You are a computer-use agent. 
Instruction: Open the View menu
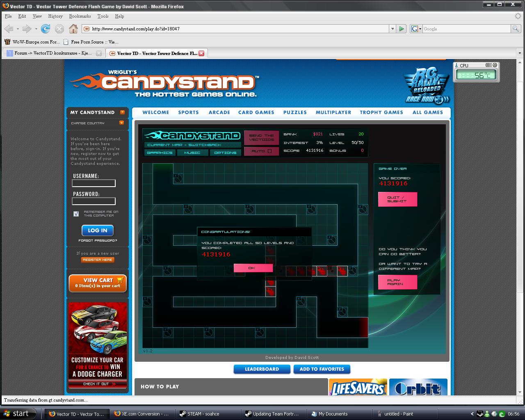click(x=37, y=16)
